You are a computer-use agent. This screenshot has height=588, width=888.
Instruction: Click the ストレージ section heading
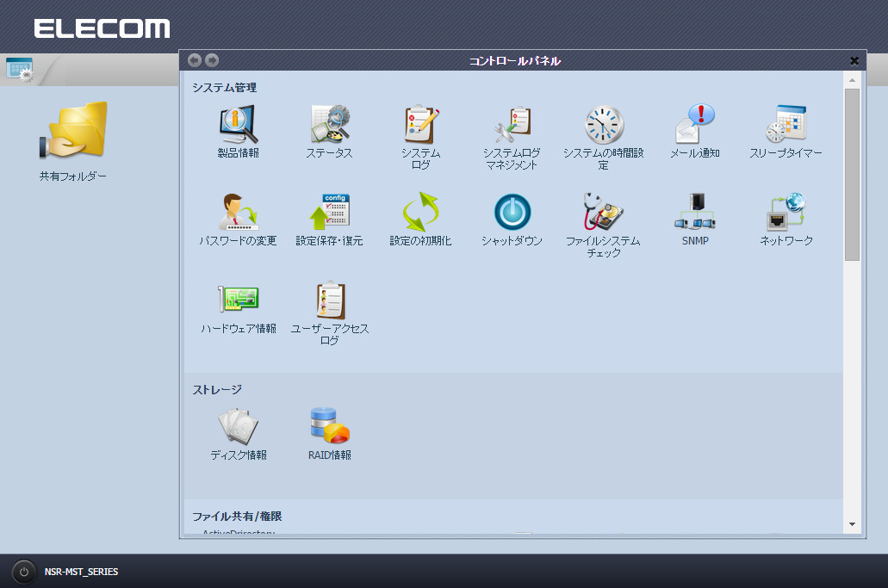(x=217, y=389)
